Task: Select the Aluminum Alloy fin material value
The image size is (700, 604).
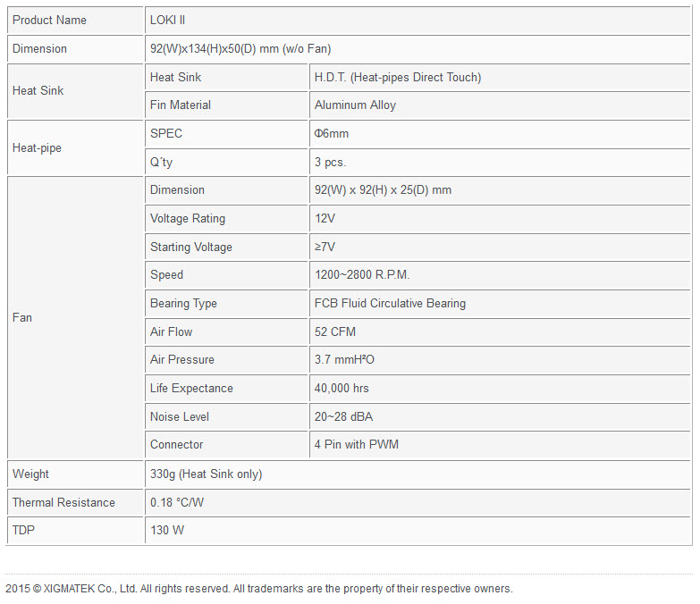Action: (x=355, y=105)
